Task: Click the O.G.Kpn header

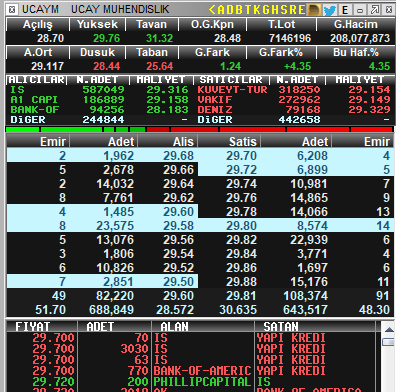Action: 212,24
